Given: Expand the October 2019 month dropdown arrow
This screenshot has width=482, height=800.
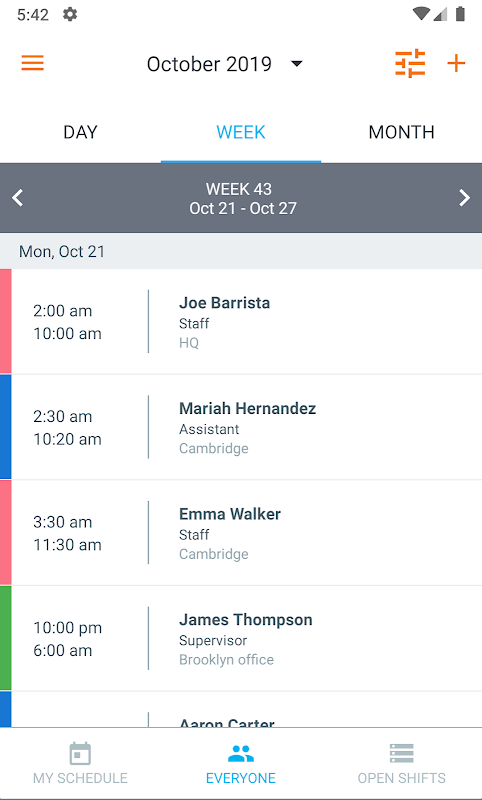Looking at the screenshot, I should [297, 64].
